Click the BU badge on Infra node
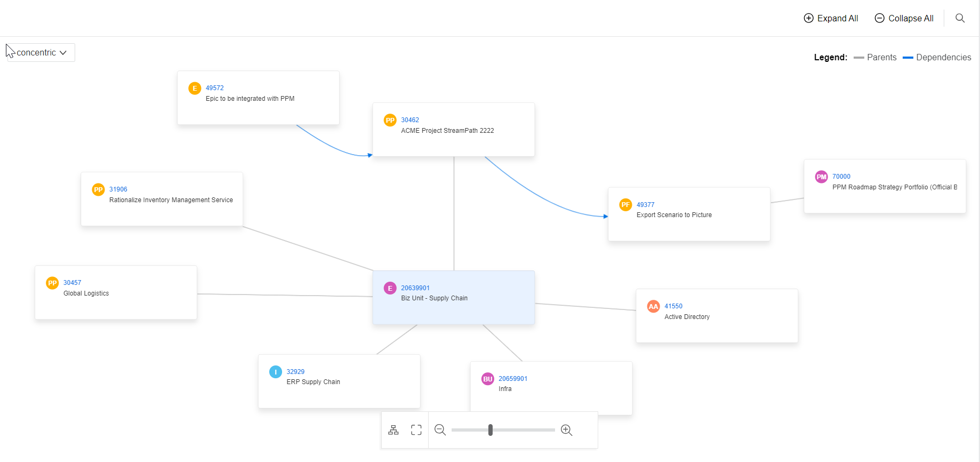The image size is (980, 462). coord(487,379)
